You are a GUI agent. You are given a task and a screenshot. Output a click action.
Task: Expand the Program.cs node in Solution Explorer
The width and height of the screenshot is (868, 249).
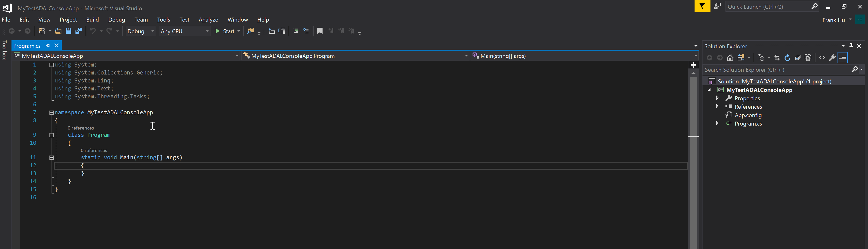pos(717,123)
